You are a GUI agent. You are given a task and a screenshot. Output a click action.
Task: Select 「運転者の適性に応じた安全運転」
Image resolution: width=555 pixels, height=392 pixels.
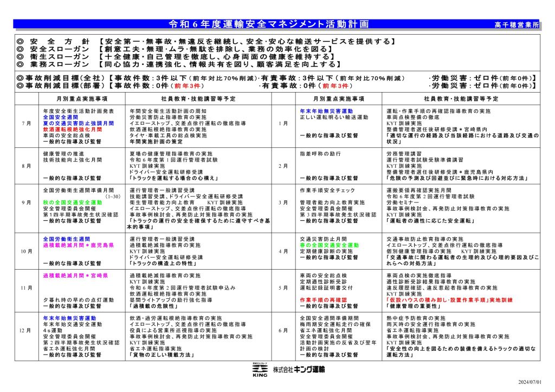(430, 221)
